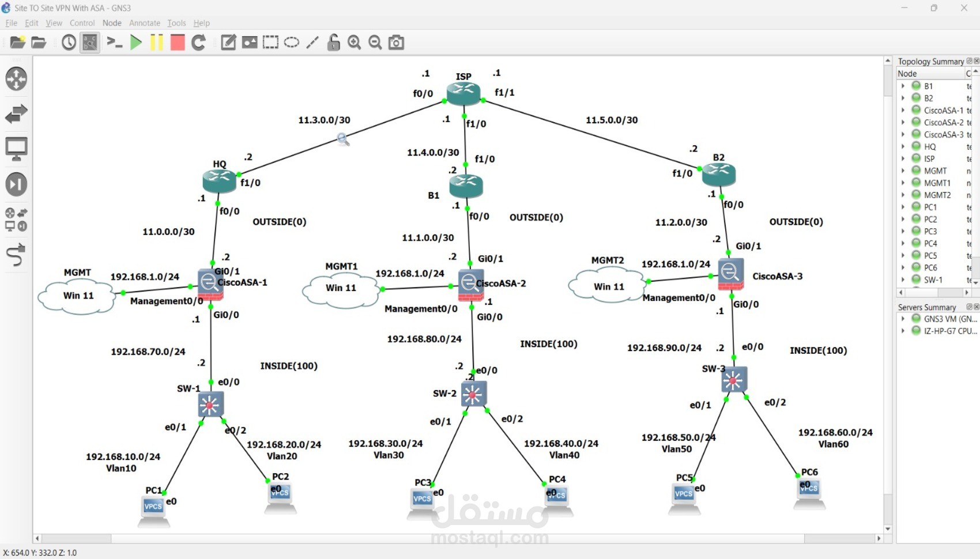
Task: Select MGMT2 row in Topology Summary
Action: click(x=934, y=195)
